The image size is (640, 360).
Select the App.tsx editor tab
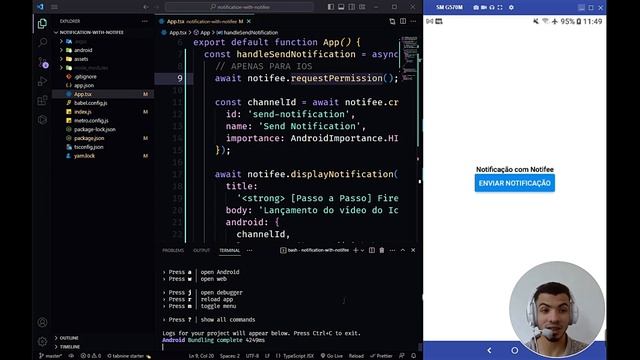(x=204, y=21)
